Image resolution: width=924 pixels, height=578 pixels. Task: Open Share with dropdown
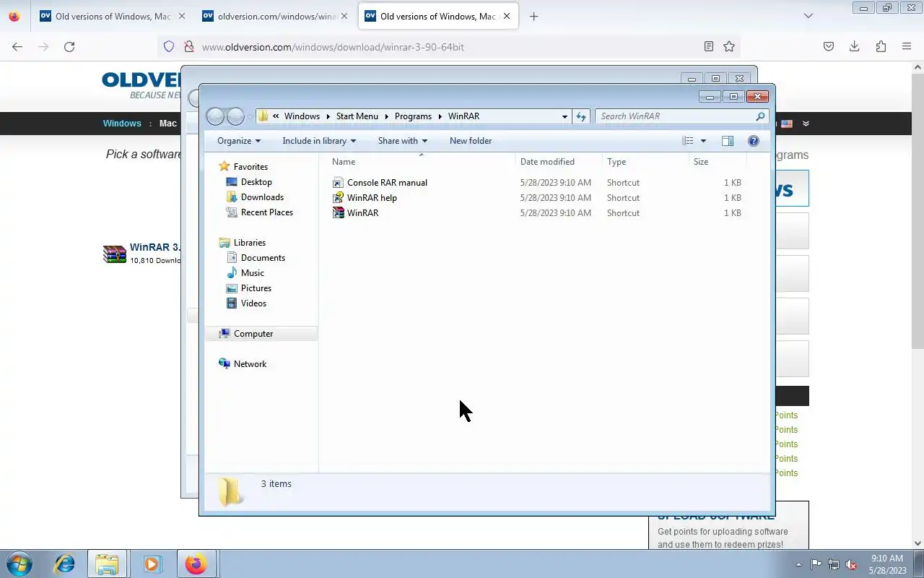click(403, 141)
